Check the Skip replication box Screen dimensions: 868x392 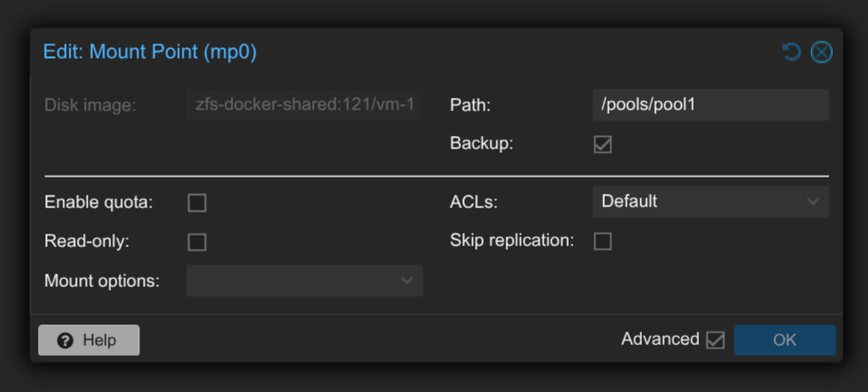click(603, 241)
